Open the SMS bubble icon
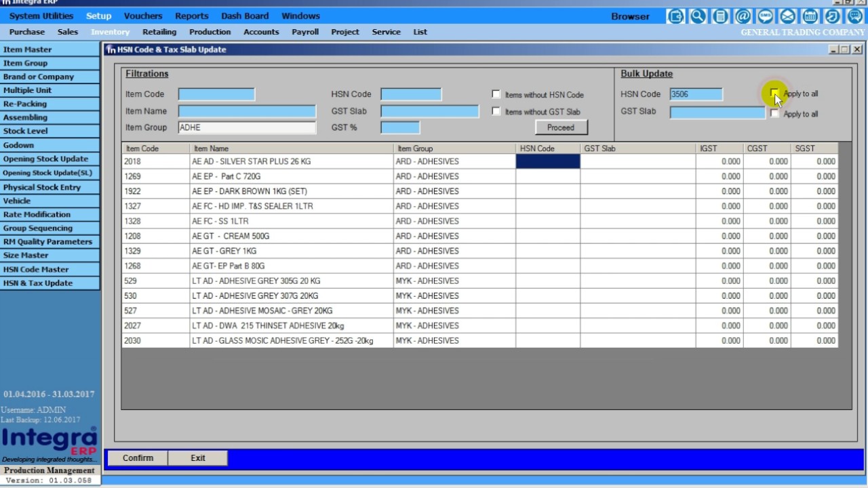Image resolution: width=868 pixels, height=488 pixels. tap(765, 16)
